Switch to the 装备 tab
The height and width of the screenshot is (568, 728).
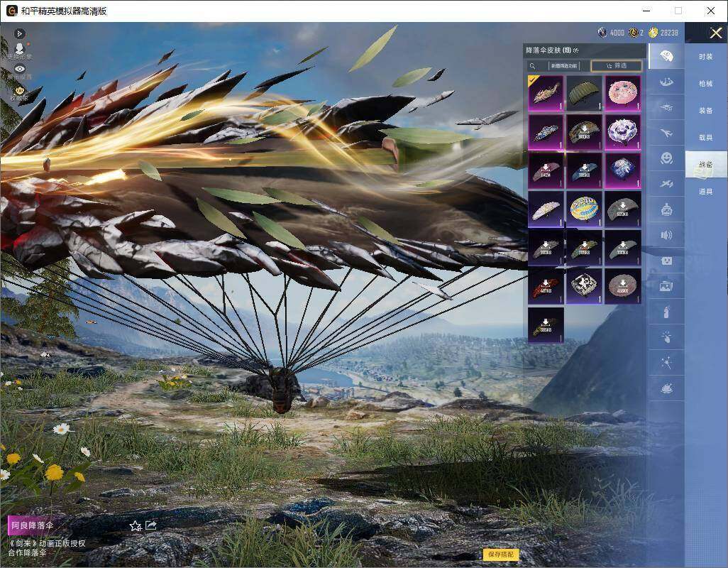pyautogui.click(x=706, y=111)
